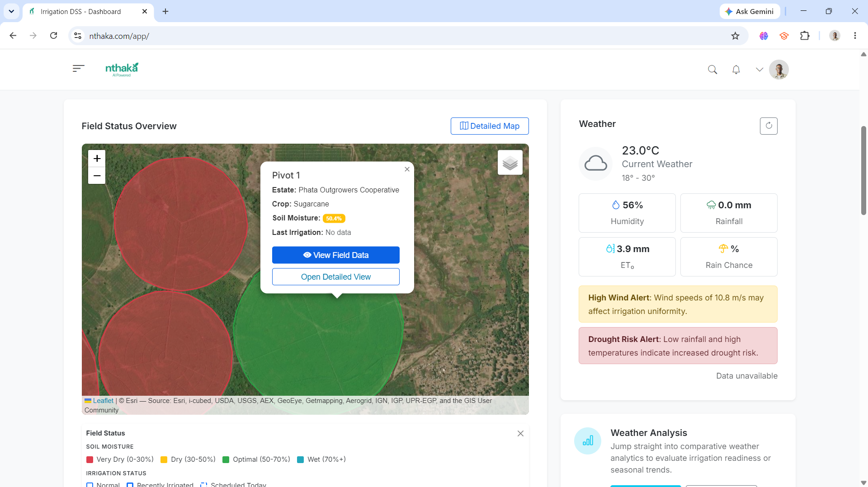Open the hamburger sidebar menu icon
868x487 pixels.
tap(78, 69)
